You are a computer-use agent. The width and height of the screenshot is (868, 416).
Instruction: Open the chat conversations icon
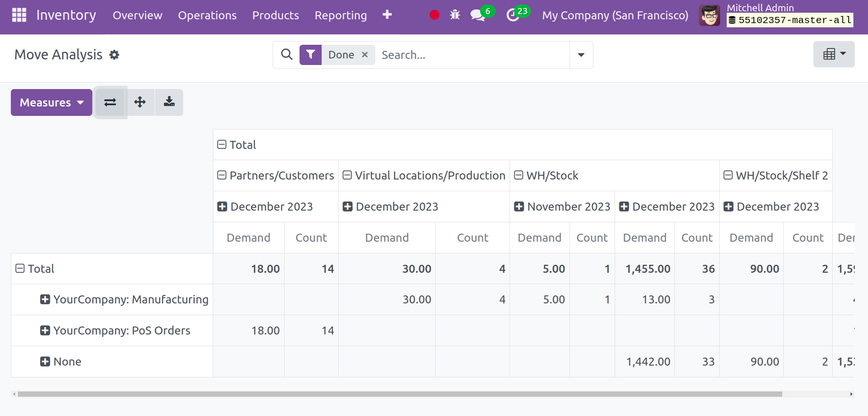point(478,15)
